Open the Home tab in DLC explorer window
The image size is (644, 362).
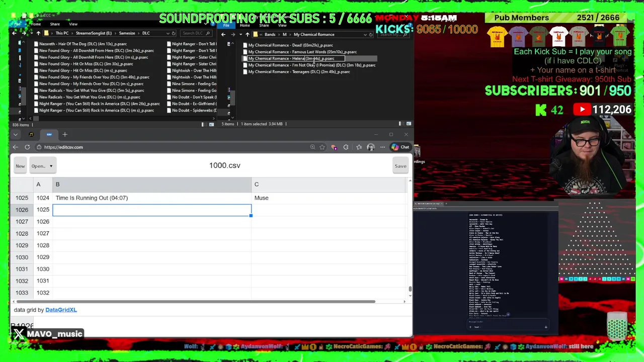(x=36, y=24)
